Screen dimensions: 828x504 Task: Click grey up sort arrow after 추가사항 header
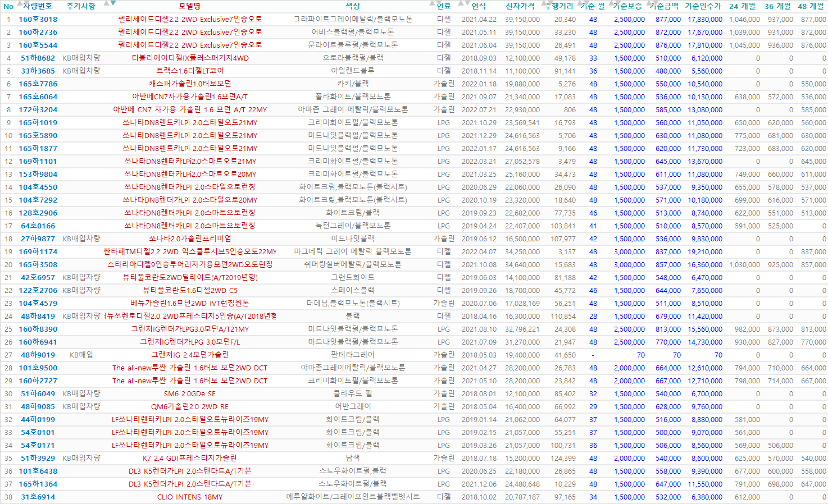pyautogui.click(x=106, y=3)
